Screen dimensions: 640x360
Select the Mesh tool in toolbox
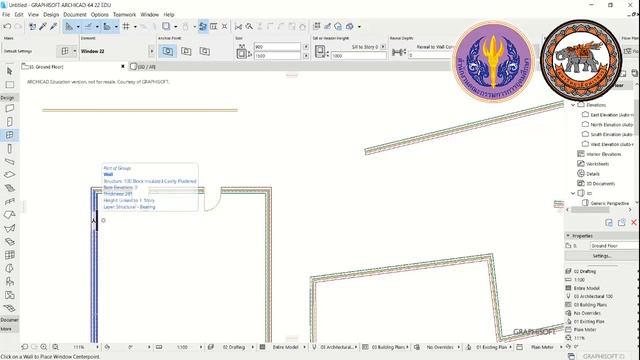9,308
